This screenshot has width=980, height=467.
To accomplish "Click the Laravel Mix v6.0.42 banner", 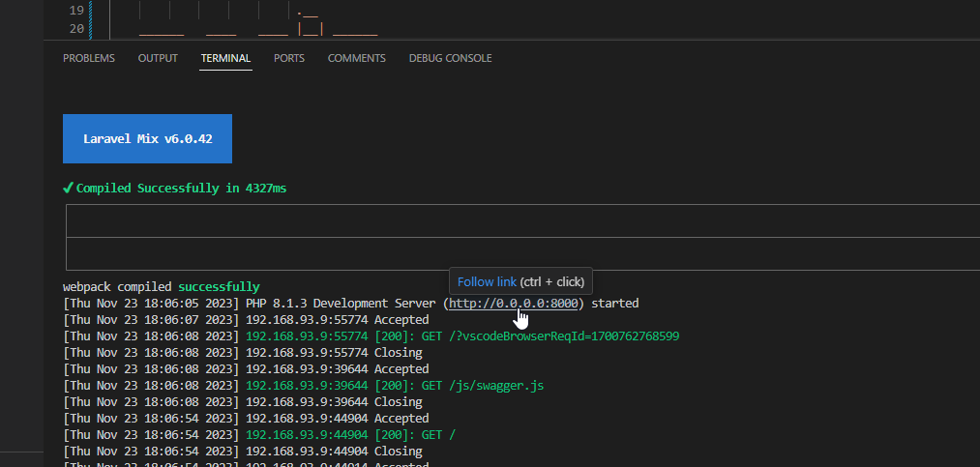I will [x=147, y=139].
